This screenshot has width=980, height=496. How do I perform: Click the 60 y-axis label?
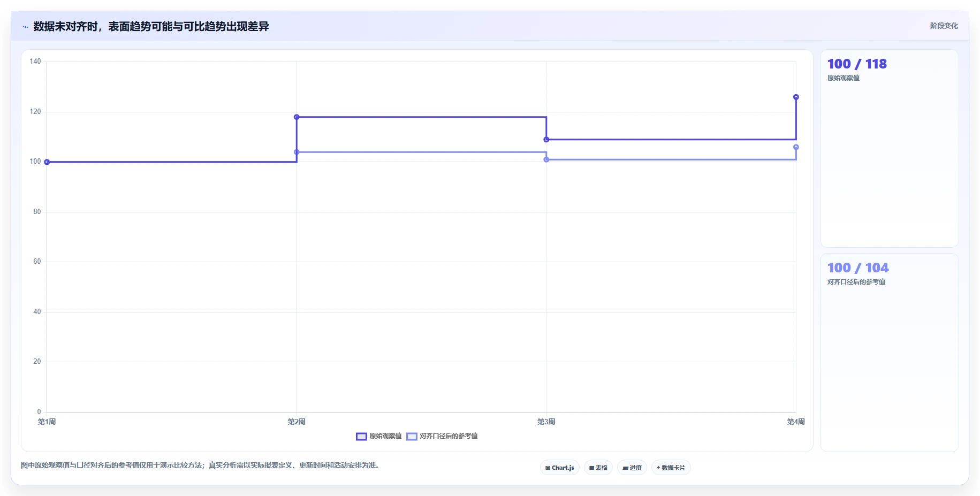coord(37,262)
